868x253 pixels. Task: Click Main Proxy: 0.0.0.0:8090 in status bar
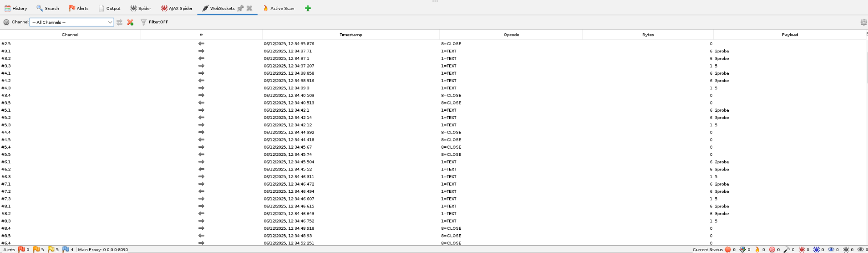pyautogui.click(x=103, y=250)
